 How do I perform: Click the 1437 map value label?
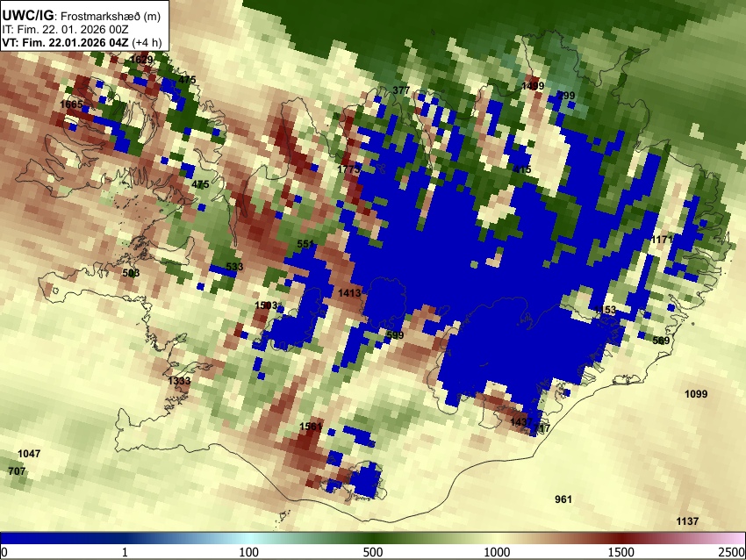[521, 422]
